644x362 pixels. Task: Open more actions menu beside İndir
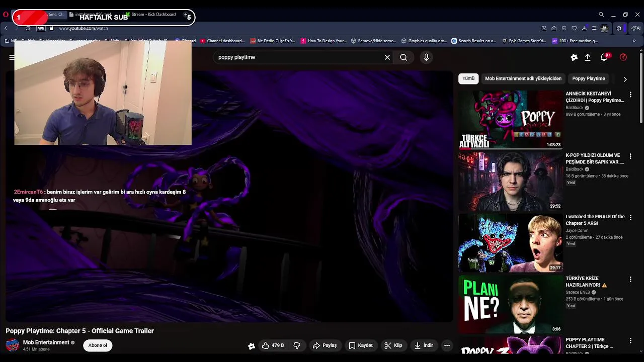coord(447,345)
